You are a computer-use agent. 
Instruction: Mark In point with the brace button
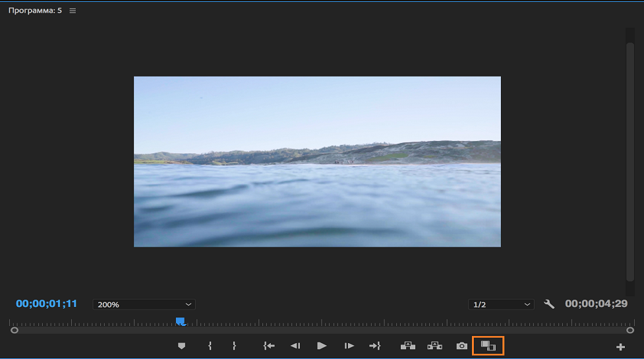(x=210, y=346)
